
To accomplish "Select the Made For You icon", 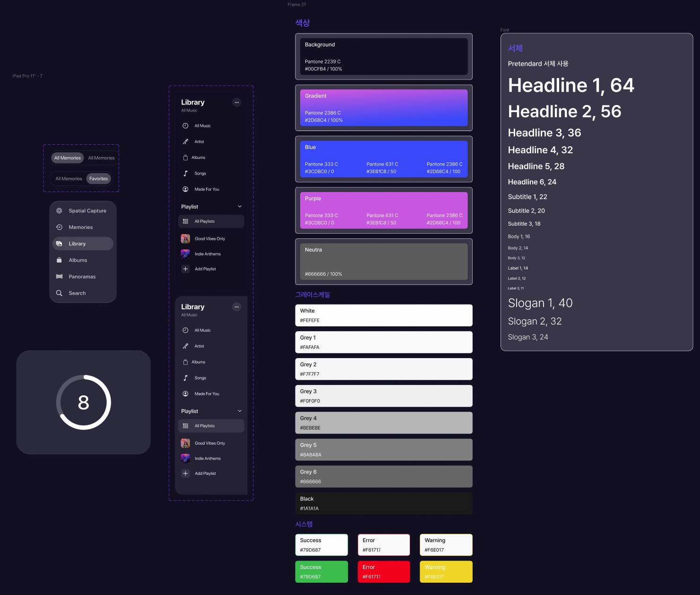I will pos(185,189).
